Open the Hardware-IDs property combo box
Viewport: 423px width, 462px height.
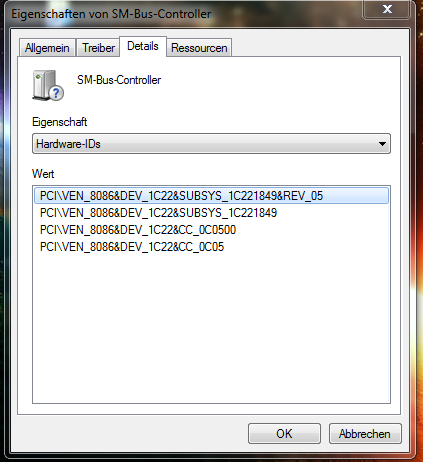(x=211, y=144)
